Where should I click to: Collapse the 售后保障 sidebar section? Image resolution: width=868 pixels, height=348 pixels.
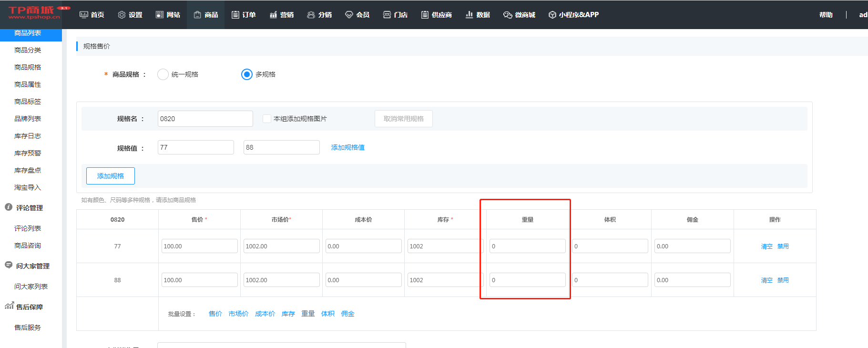(x=29, y=307)
